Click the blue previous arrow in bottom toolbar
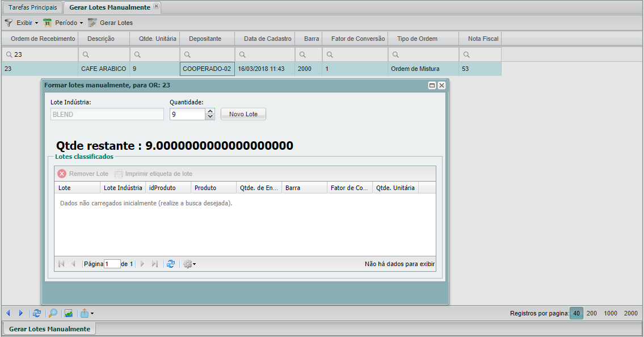 (x=8, y=313)
